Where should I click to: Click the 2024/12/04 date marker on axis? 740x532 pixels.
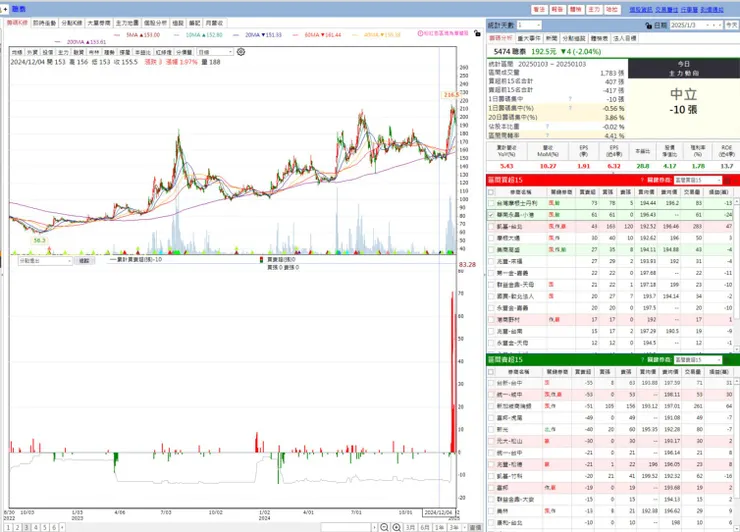[438, 512]
